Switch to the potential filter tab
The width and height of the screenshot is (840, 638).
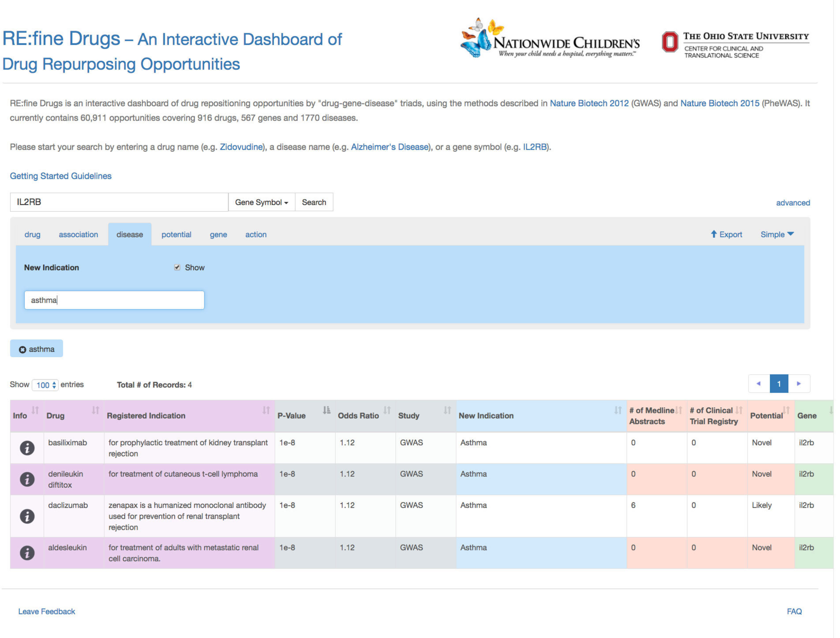[x=176, y=234]
